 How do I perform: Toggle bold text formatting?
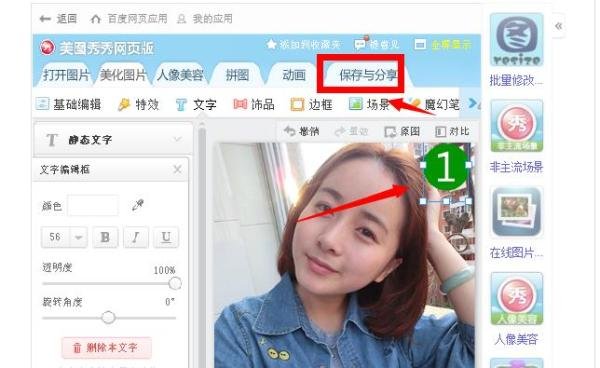(105, 237)
